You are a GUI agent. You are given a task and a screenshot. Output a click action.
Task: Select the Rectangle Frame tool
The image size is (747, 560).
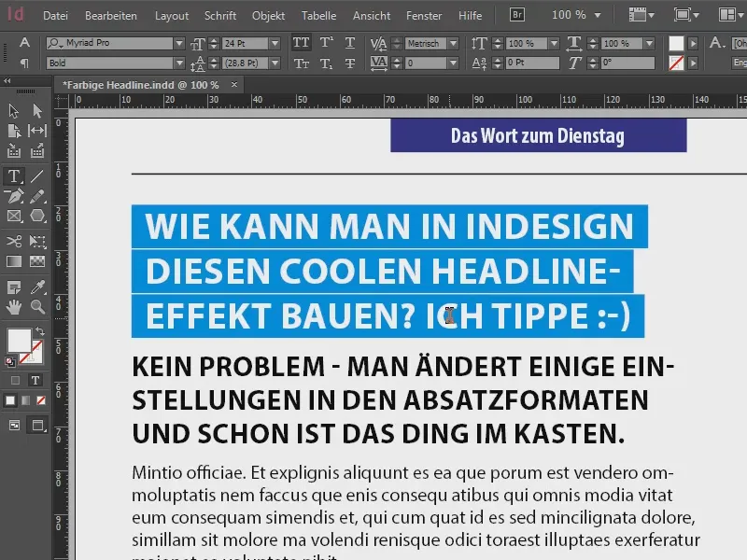point(13,217)
